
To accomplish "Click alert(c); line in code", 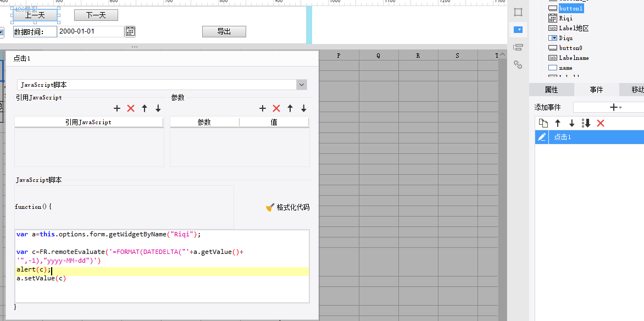I will pos(34,270).
